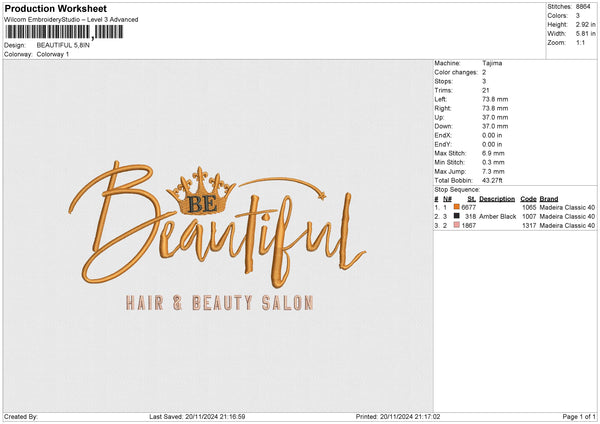Screen dimensions: 600x424
Task: Click the embroidered crown with BE text
Action: (x=201, y=191)
